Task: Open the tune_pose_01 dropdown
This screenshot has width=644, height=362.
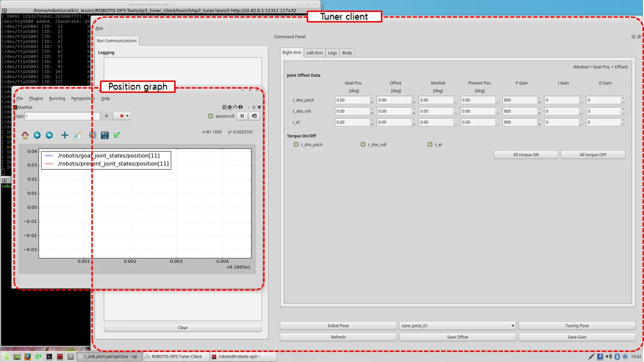Action: pos(457,326)
